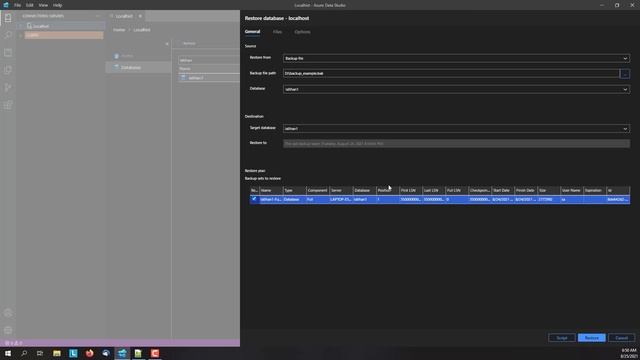The height and width of the screenshot is (360, 640).
Task: Open the Source Control view icon
Action: [x=8, y=87]
